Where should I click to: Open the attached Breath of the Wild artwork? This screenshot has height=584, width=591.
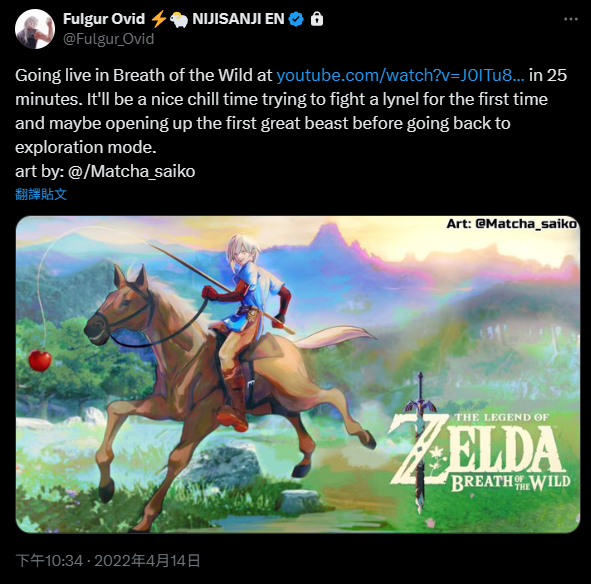pyautogui.click(x=298, y=374)
